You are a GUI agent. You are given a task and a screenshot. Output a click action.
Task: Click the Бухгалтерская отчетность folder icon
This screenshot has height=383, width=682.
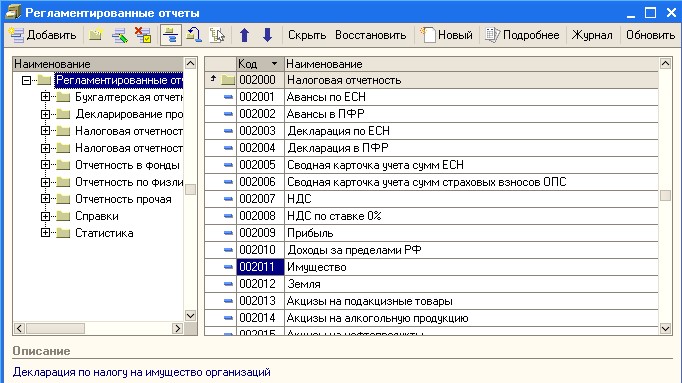click(x=63, y=97)
